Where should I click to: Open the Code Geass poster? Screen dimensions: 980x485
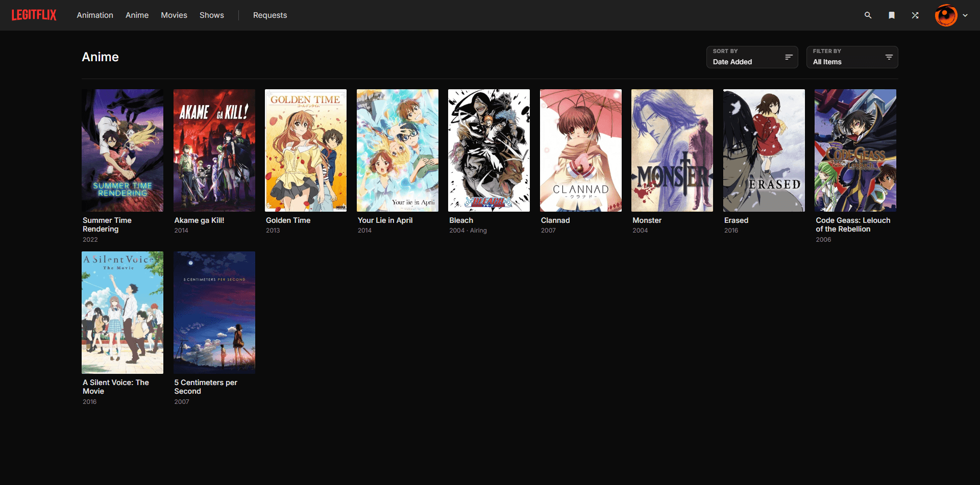click(x=855, y=150)
